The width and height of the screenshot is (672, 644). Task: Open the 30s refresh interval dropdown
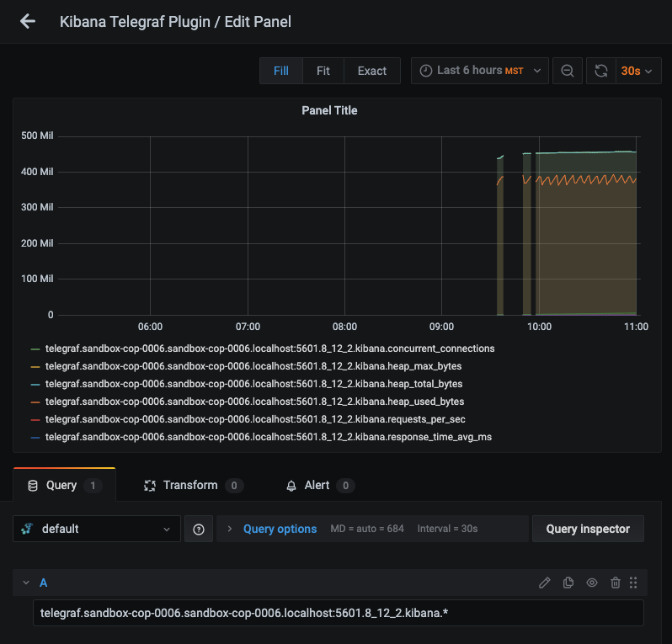click(x=638, y=71)
